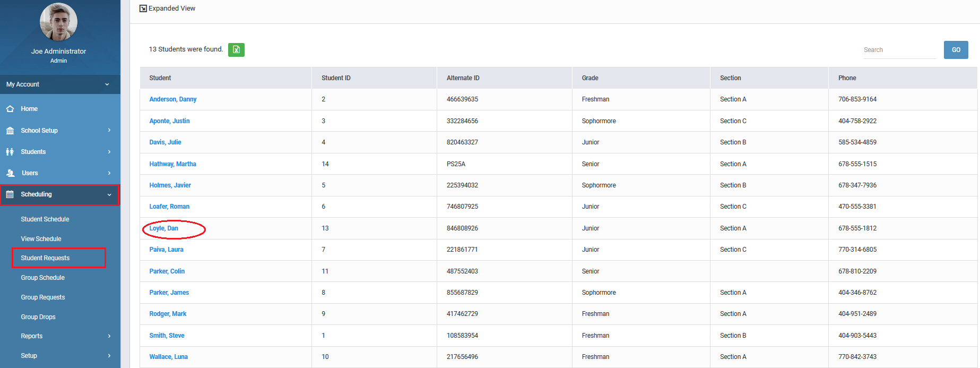Click the Joe Administrator name text
This screenshot has height=368, width=980.
coord(58,52)
